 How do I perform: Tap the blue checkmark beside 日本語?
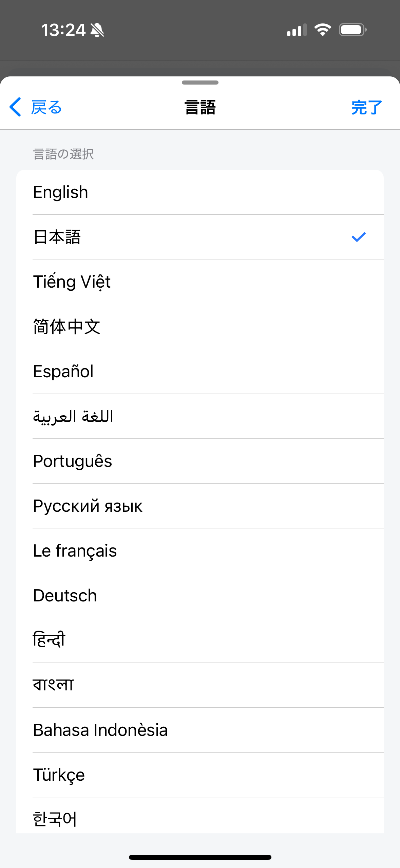click(x=358, y=237)
